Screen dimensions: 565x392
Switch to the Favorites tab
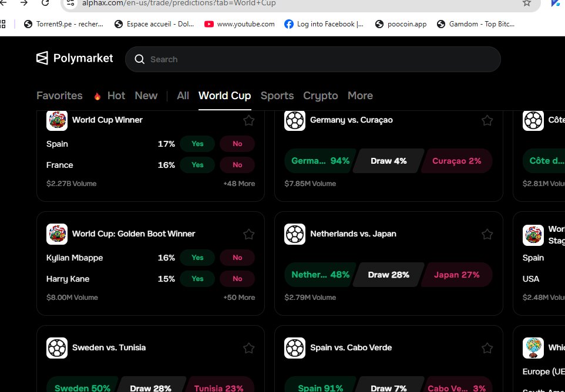click(59, 96)
